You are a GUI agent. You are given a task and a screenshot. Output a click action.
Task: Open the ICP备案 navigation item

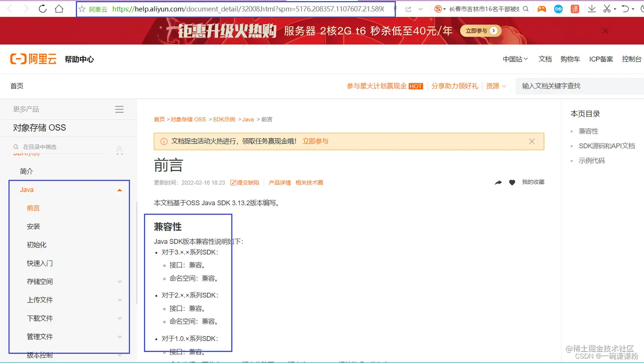click(x=601, y=59)
